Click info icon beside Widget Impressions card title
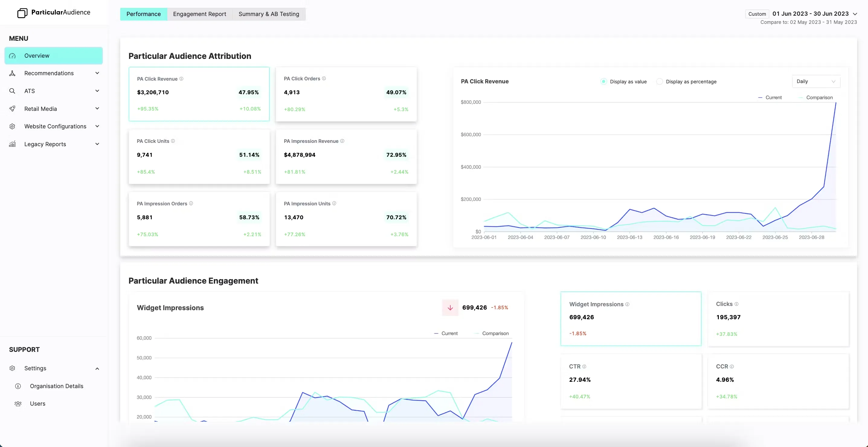Image resolution: width=868 pixels, height=447 pixels. tap(627, 304)
